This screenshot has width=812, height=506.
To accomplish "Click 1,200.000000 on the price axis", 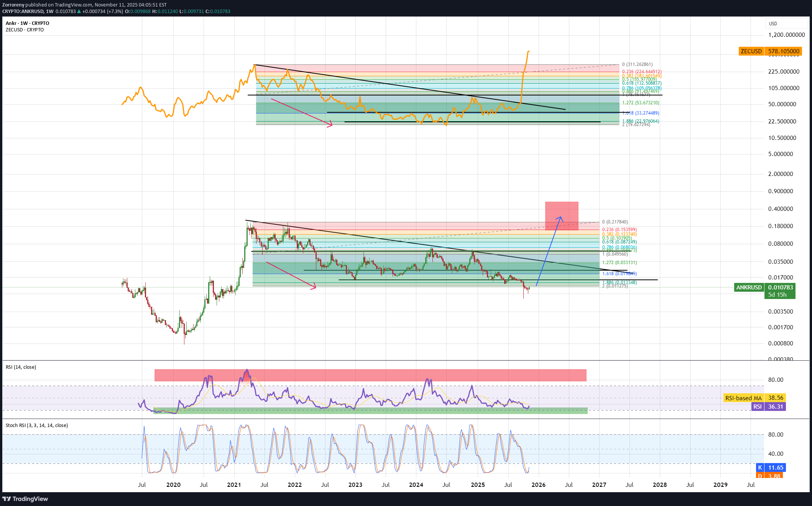I will (786, 35).
